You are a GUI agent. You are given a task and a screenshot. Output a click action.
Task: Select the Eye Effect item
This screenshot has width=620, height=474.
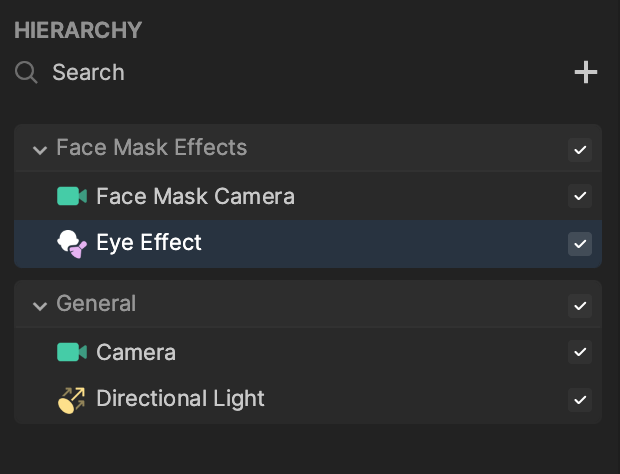point(308,244)
